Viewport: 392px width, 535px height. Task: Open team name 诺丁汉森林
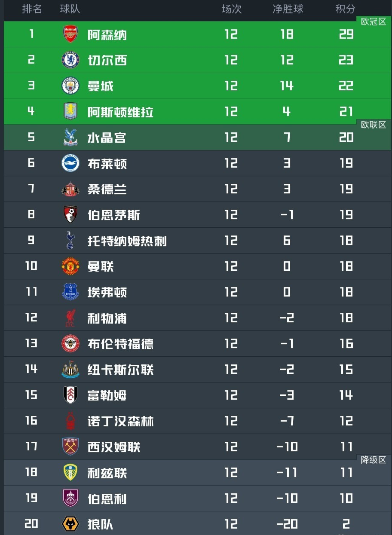[120, 422]
